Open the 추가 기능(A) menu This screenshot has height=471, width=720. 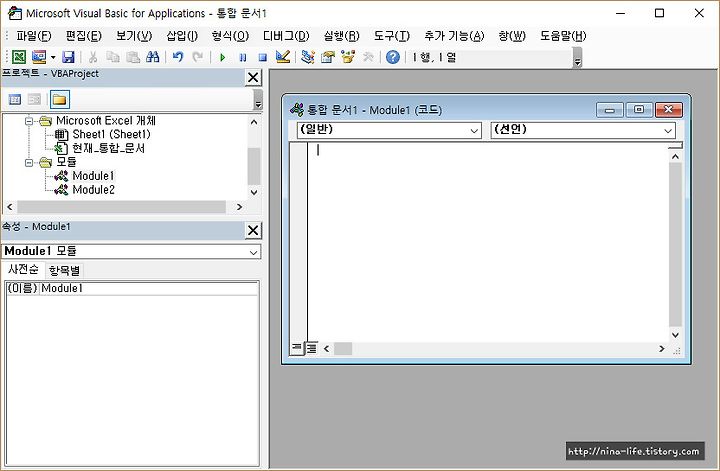(454, 36)
